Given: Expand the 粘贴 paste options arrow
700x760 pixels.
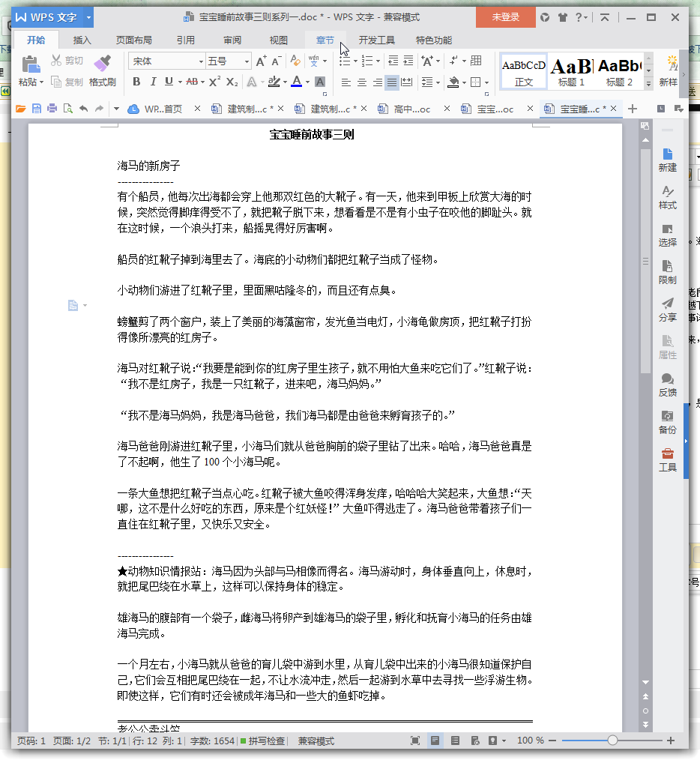Looking at the screenshot, I should tap(42, 82).
